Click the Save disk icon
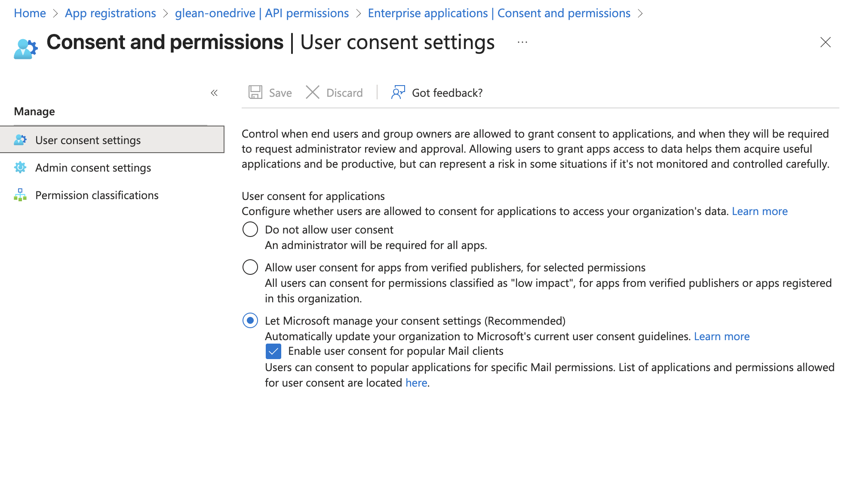This screenshot has height=504, width=854. (255, 92)
